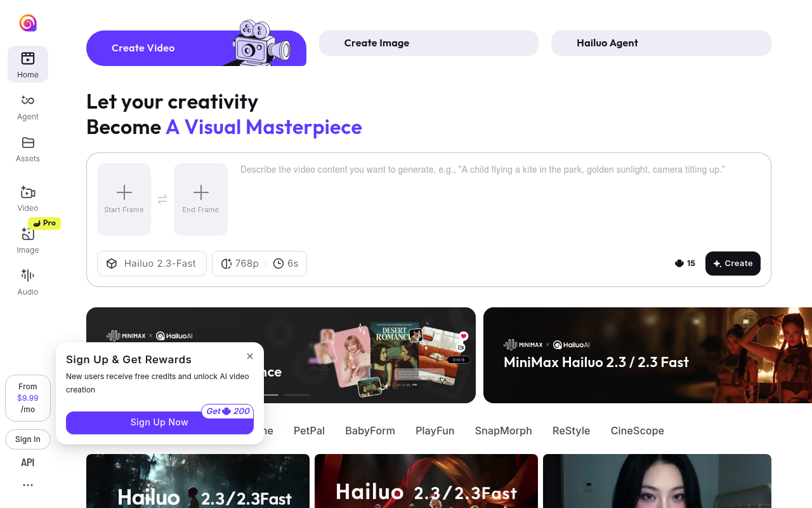This screenshot has width=812, height=508.
Task: Swap start and end frames
Action: click(162, 199)
